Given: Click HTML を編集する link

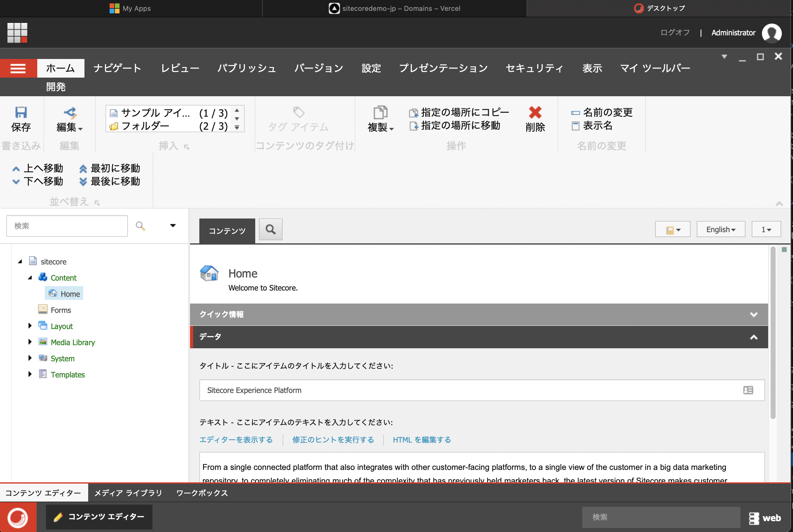Looking at the screenshot, I should click(422, 440).
